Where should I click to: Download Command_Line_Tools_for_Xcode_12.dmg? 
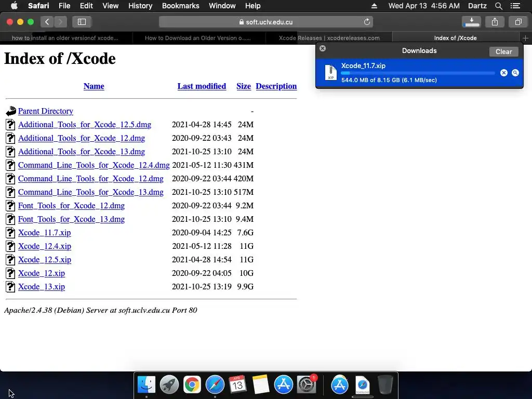coord(90,179)
